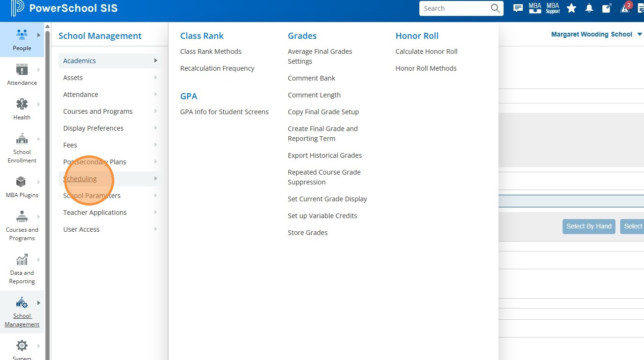Viewport: 644px width, 360px height.
Task: Click the search magnifier icon
Action: [x=495, y=8]
